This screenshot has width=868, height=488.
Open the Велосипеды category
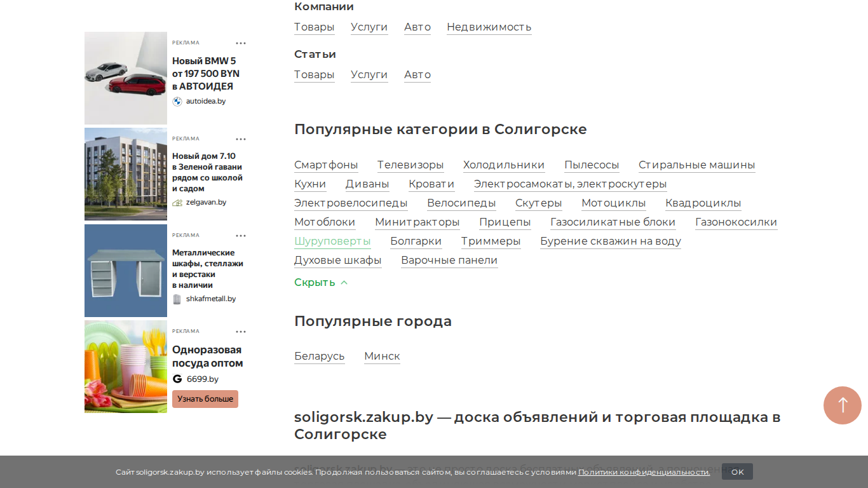pyautogui.click(x=461, y=203)
